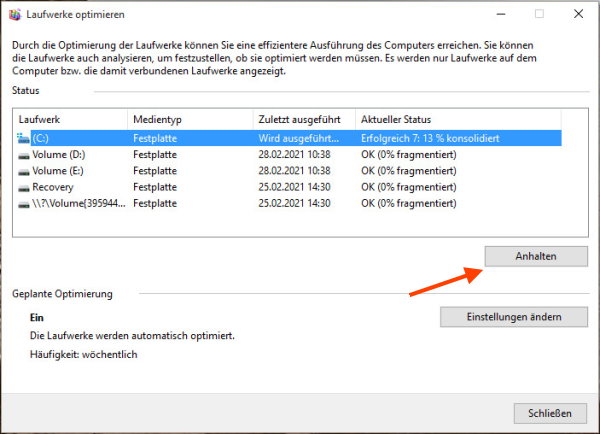Click the defragmenter app icon in title bar

(x=13, y=15)
